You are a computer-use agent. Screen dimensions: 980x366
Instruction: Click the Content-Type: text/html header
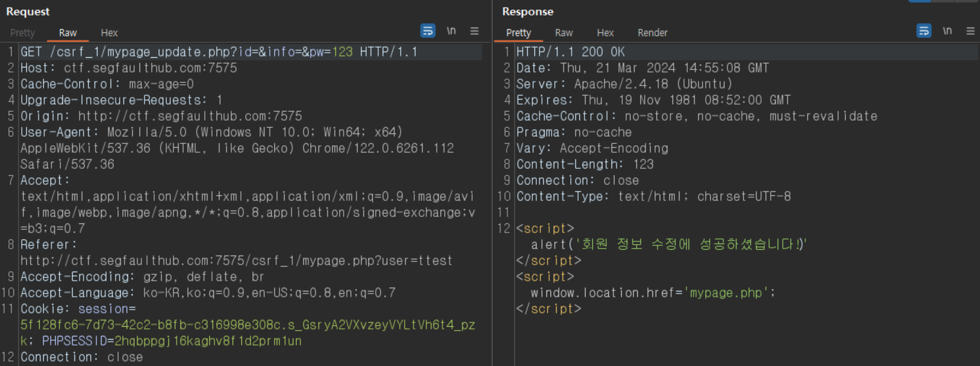click(x=654, y=196)
